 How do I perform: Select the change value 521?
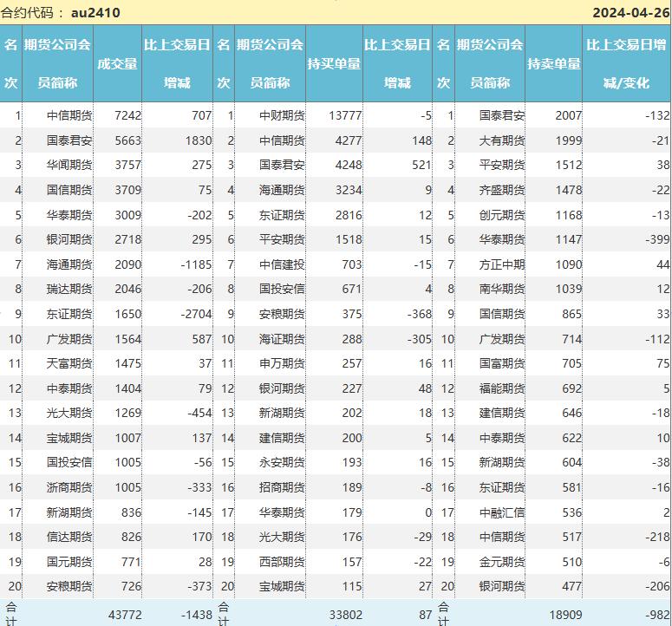[x=421, y=165]
